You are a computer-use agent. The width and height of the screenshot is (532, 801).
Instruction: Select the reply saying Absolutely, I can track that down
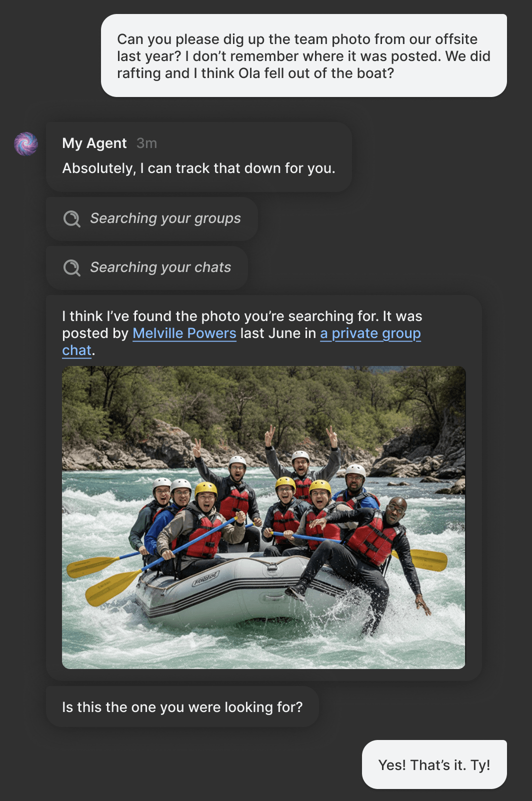pyautogui.click(x=199, y=168)
